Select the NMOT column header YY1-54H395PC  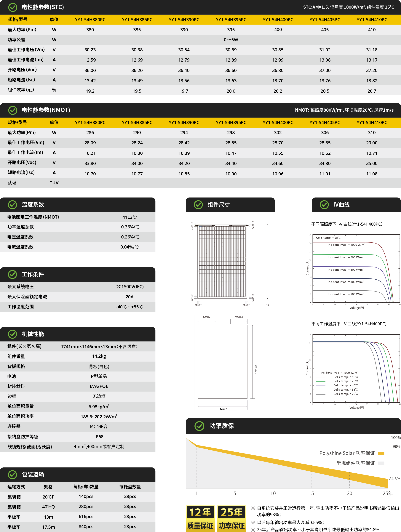coord(231,123)
